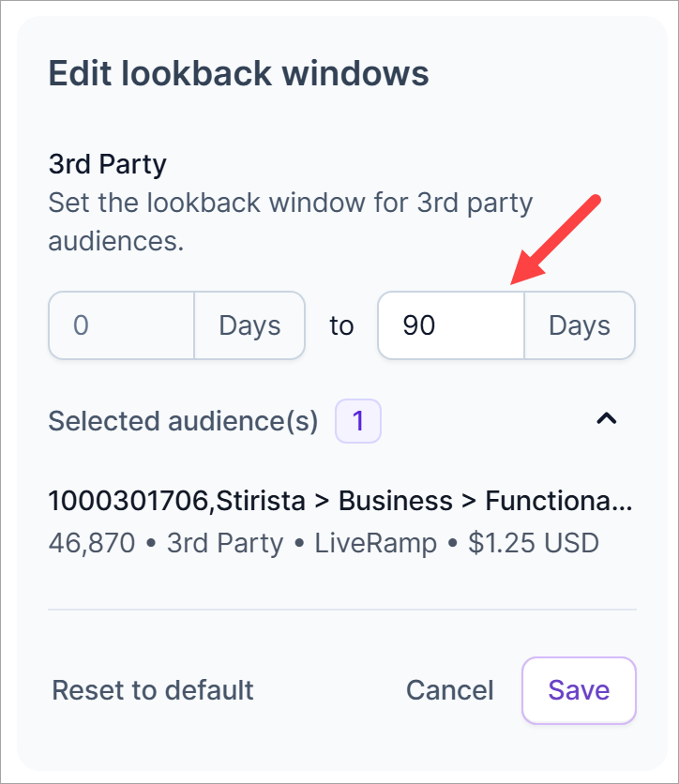Click the selected audience count badge
Screen dimensions: 679x784
click(358, 421)
